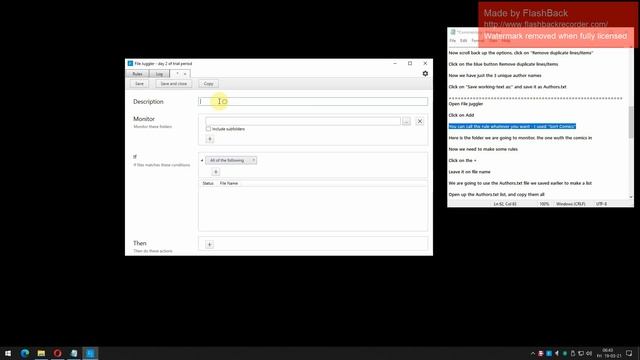The image size is (640, 360).
Task: Click Notepad status bar 100% zoom
Action: coord(544,204)
